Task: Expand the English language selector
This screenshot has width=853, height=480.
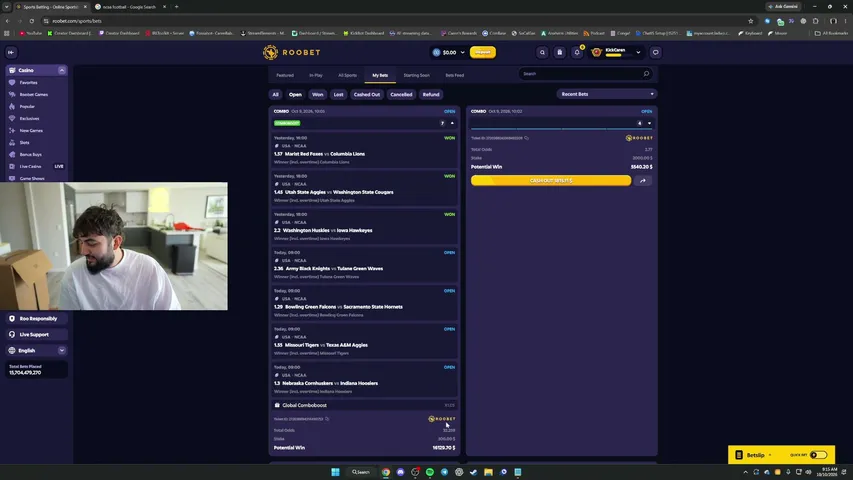Action: (x=62, y=350)
